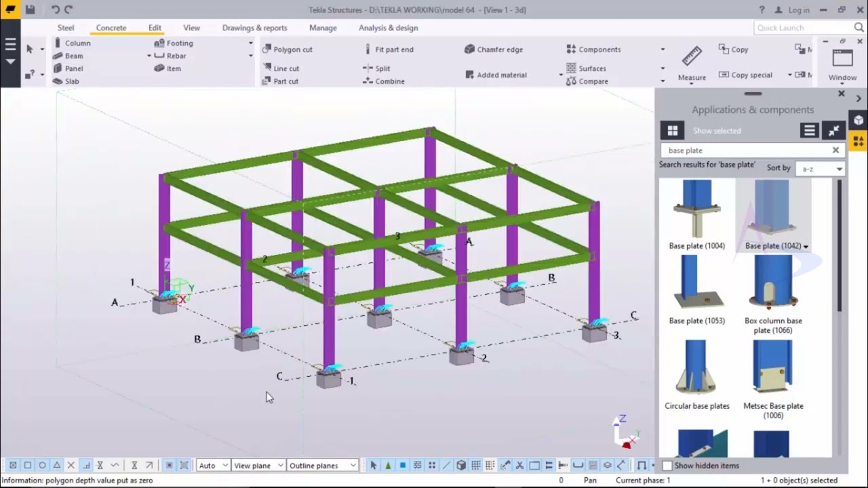Expand the Components dropdown arrow
The height and width of the screenshot is (488, 868).
(663, 49)
